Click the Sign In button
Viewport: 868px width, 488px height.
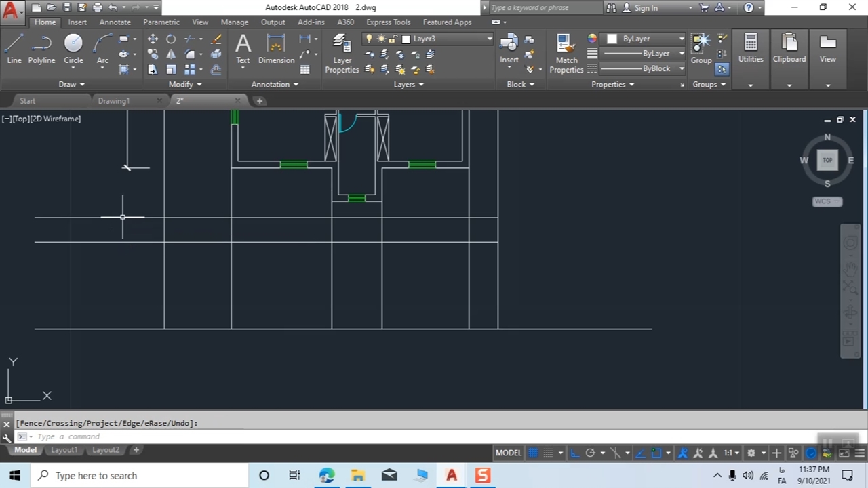(646, 8)
